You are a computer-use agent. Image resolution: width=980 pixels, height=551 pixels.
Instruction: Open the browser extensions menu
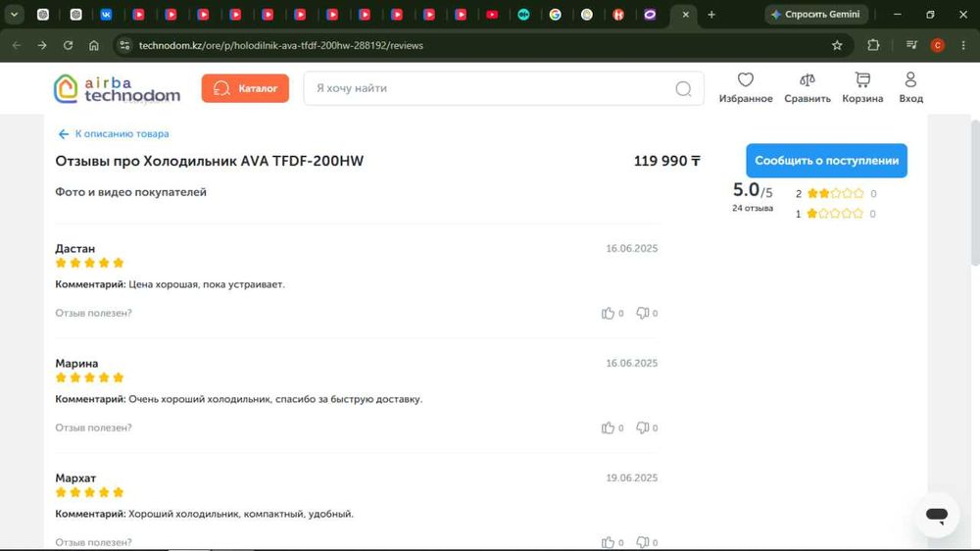[873, 46]
